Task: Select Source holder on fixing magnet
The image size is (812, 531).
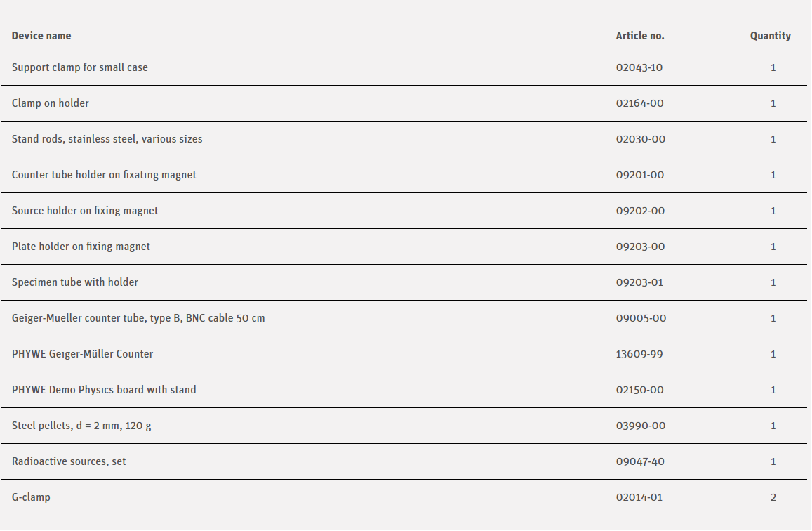Action: click(85, 211)
